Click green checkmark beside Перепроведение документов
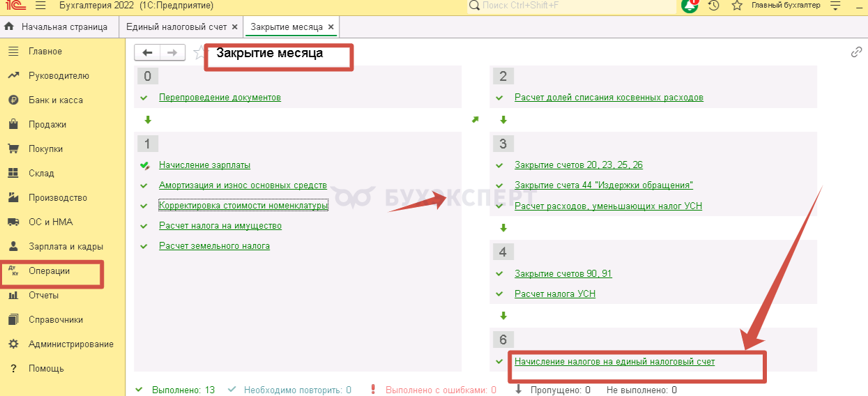The height and width of the screenshot is (396, 868). [x=144, y=98]
